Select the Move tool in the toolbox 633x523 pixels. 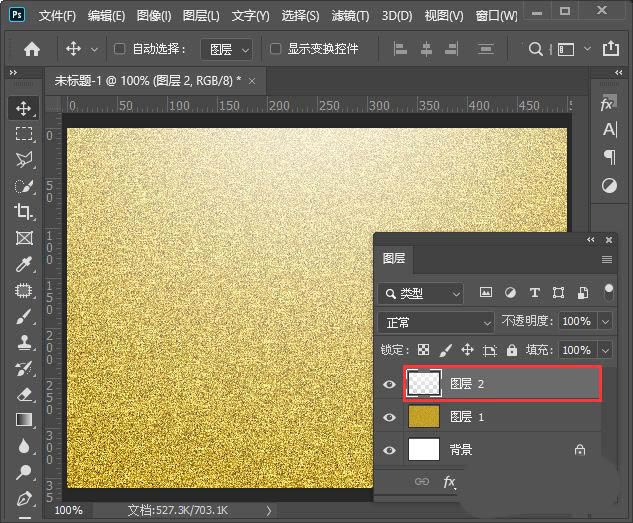[24, 108]
